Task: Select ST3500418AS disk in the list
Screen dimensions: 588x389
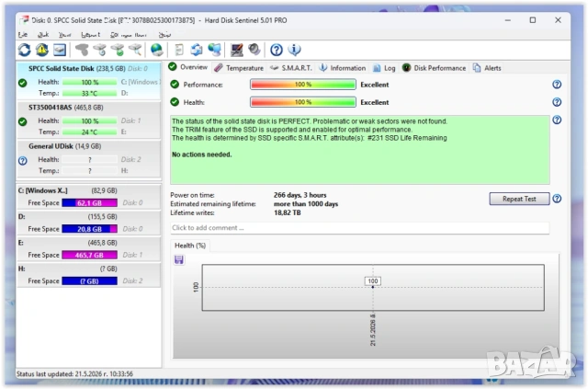Action: click(x=89, y=120)
